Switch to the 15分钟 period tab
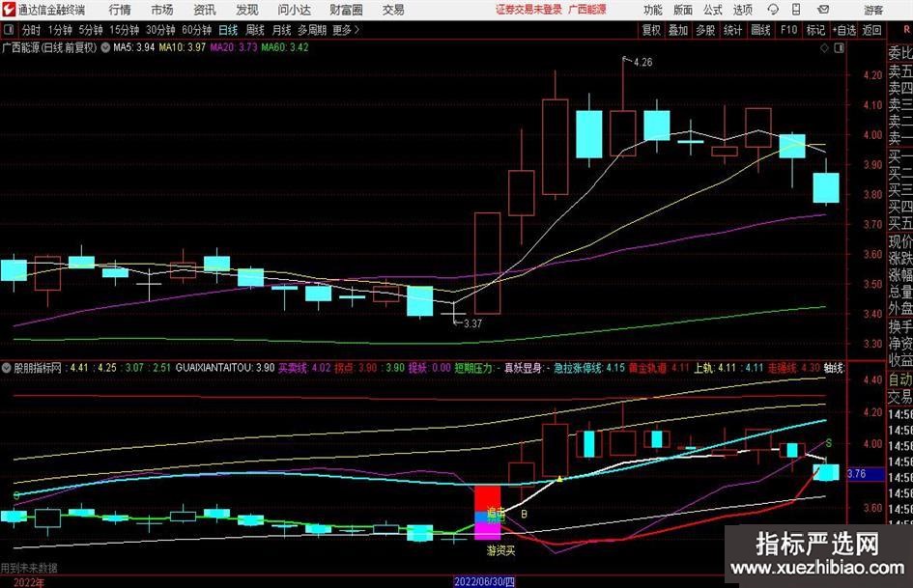Viewport: 913px width, 588px height. [x=124, y=30]
